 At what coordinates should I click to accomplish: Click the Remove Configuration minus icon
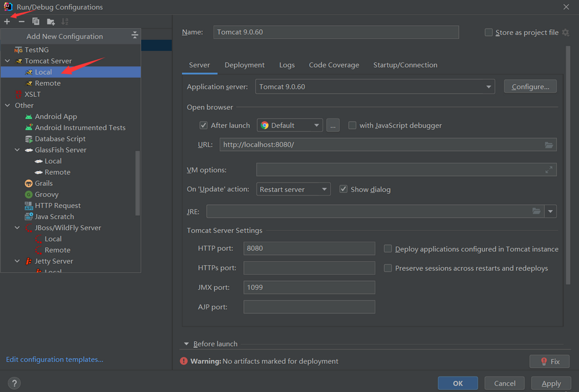coord(22,22)
